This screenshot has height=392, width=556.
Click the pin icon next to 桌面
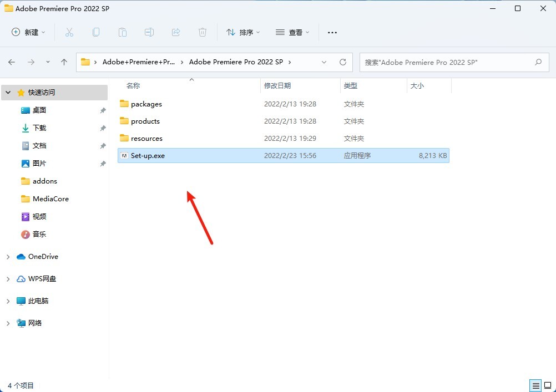coord(103,110)
